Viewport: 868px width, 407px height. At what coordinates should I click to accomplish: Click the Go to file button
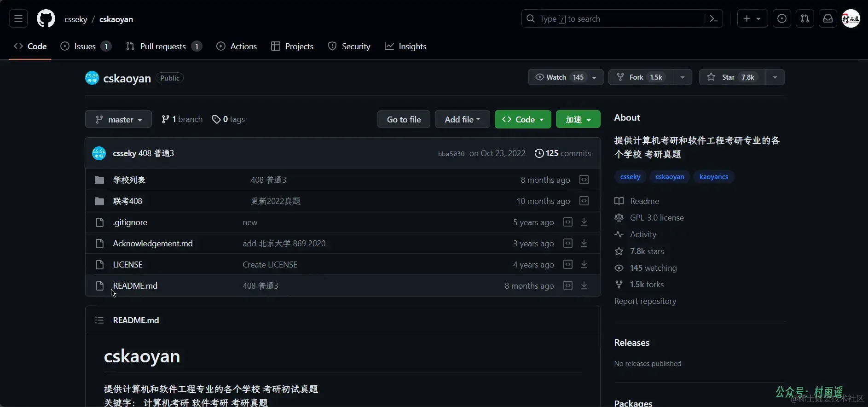point(404,119)
